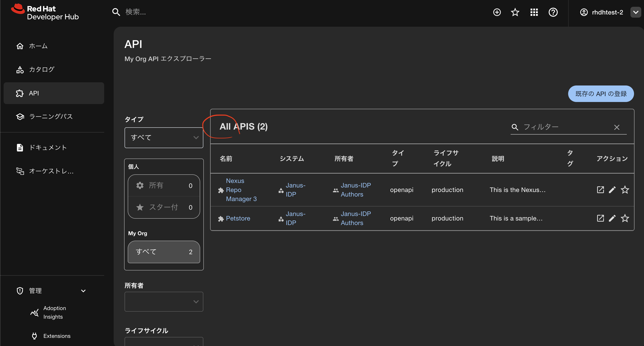Open the 所有者 owner filter dropdown
The width and height of the screenshot is (644, 346).
point(164,302)
